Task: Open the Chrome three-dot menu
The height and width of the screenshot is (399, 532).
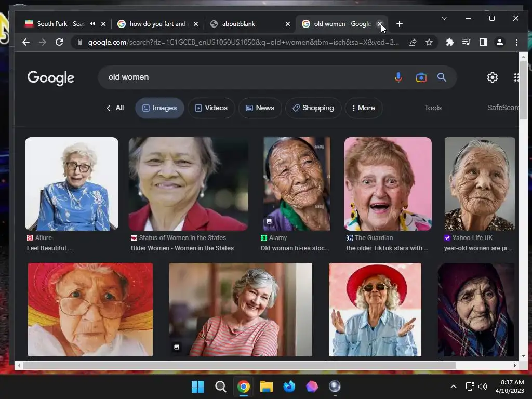Action: click(x=516, y=42)
